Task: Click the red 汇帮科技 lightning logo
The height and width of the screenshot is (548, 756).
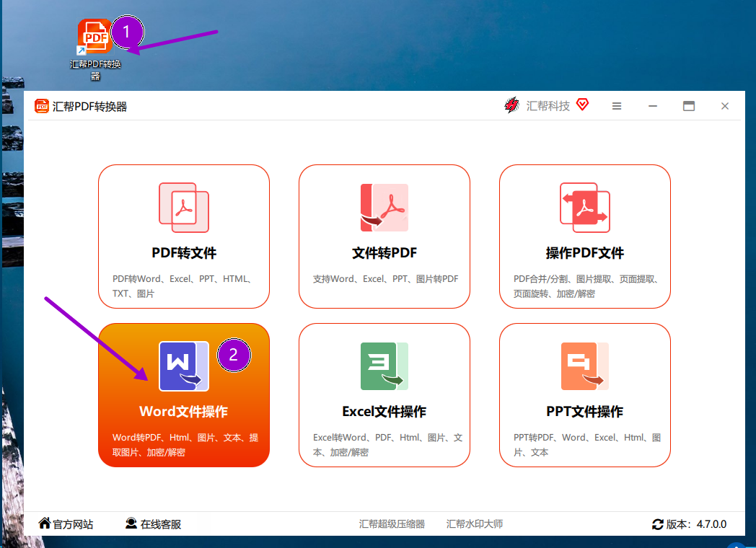Action: click(x=511, y=105)
